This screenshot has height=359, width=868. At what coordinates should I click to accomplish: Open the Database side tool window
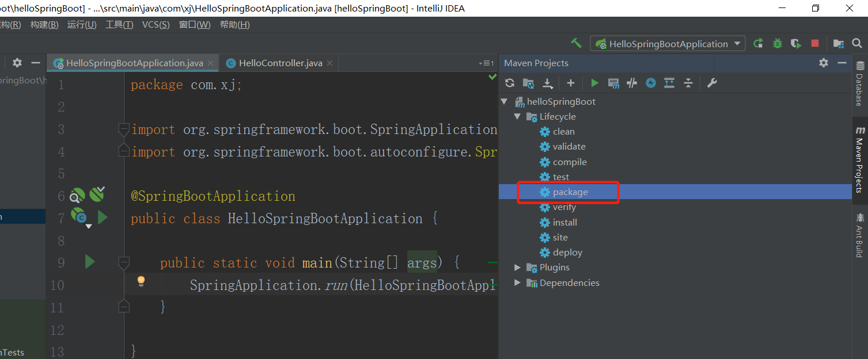(859, 83)
